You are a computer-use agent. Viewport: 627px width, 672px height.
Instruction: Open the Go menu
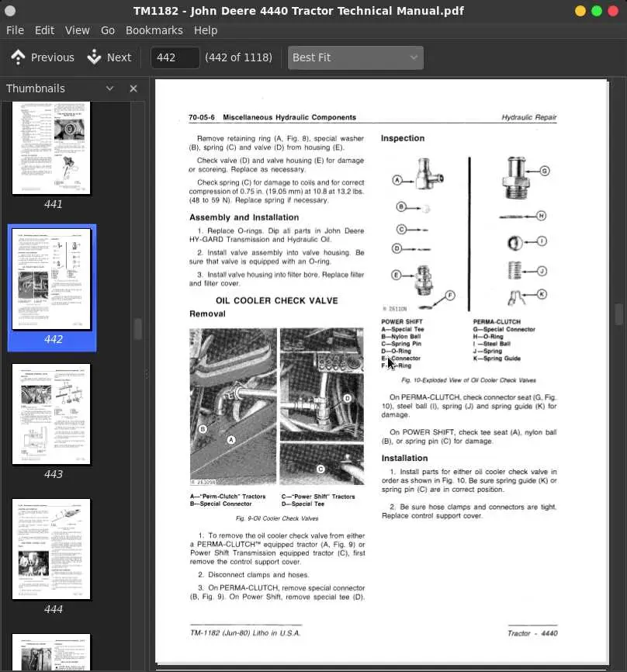pos(108,30)
